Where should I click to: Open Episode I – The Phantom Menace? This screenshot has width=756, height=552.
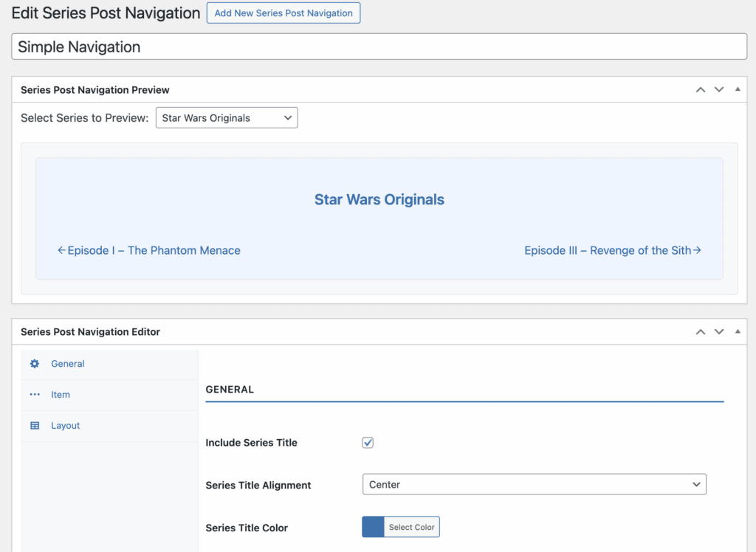154,250
